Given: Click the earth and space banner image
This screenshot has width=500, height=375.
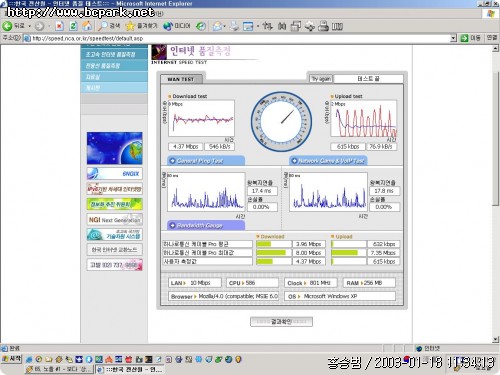Looking at the screenshot, I should pos(115,148).
